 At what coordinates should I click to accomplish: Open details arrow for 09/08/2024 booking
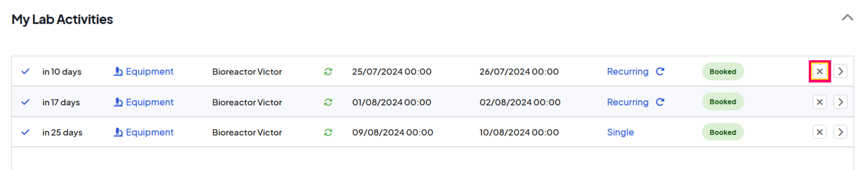coord(840,132)
